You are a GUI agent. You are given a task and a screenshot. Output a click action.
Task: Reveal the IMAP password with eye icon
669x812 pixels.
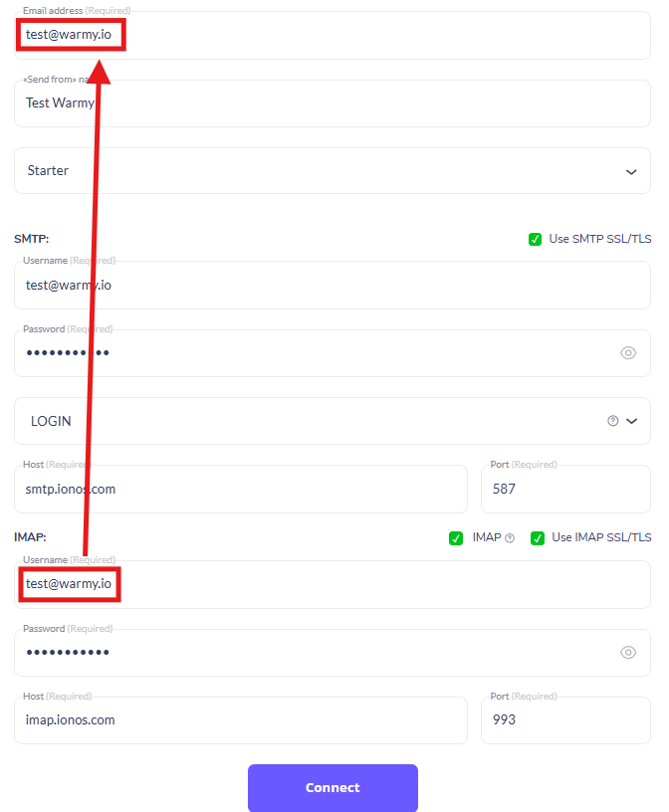click(628, 653)
